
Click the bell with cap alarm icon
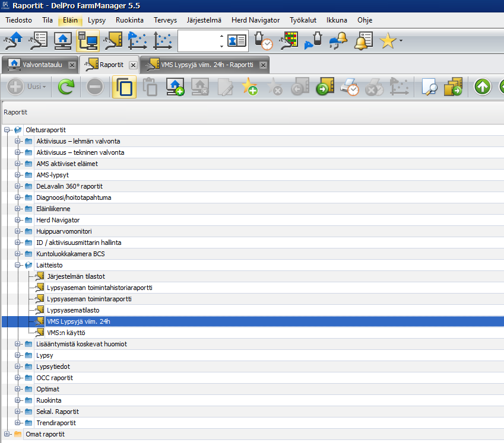tap(338, 41)
